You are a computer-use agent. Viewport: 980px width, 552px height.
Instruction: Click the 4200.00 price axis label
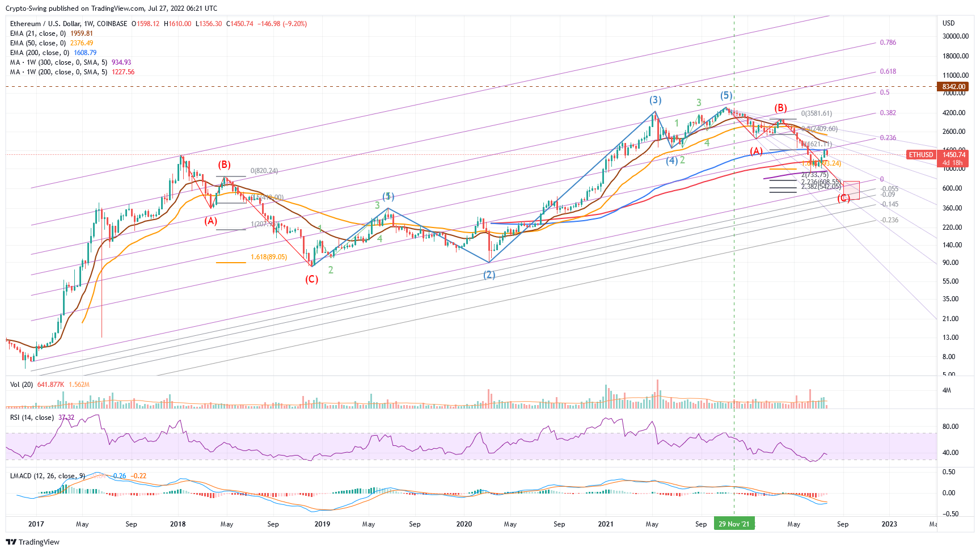click(x=954, y=113)
